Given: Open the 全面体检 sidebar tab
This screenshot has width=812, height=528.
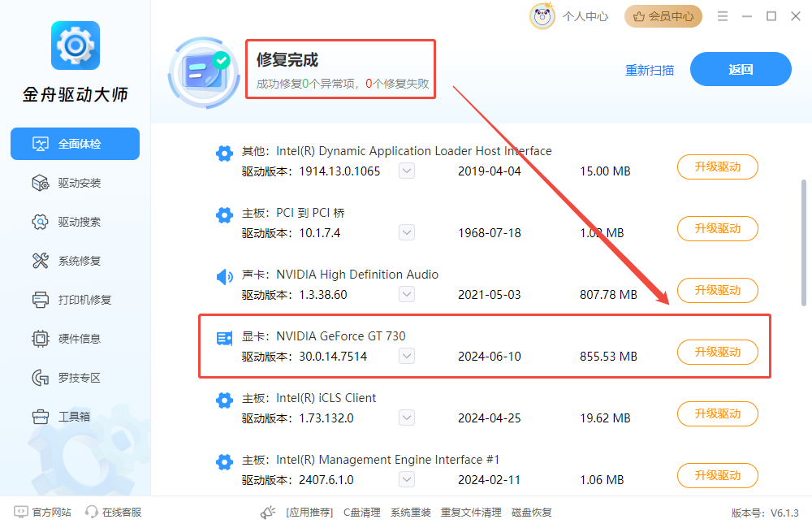Looking at the screenshot, I should 75,144.
